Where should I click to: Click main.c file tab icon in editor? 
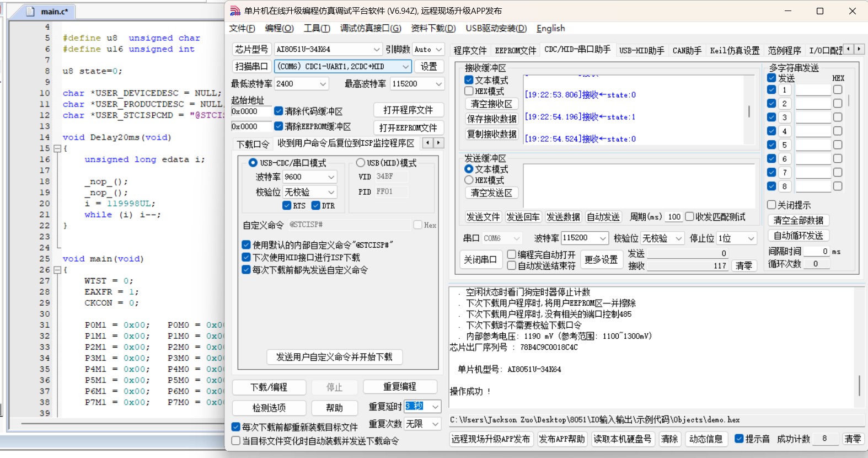tap(30, 11)
